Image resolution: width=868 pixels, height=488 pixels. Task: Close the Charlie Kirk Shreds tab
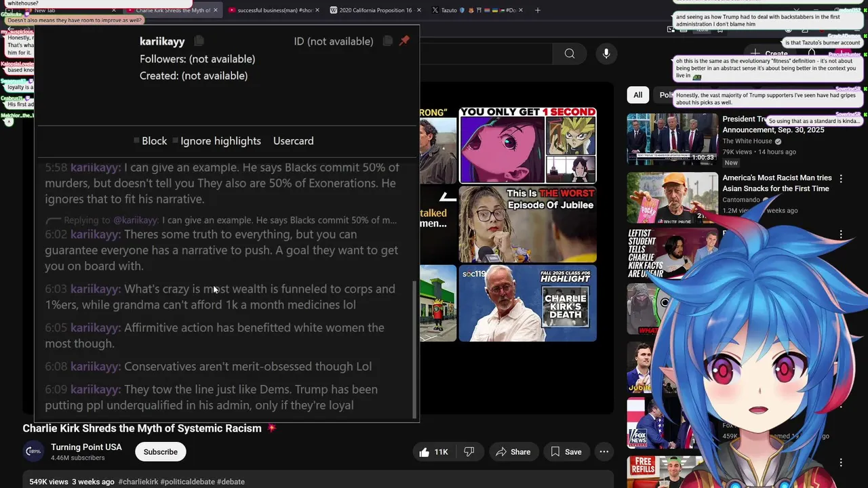[216, 10]
